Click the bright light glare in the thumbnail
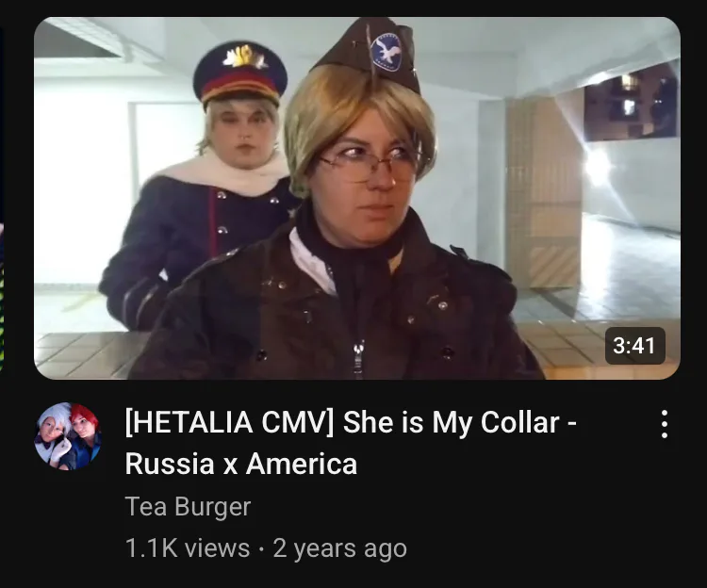The width and height of the screenshot is (707, 588). point(599,167)
